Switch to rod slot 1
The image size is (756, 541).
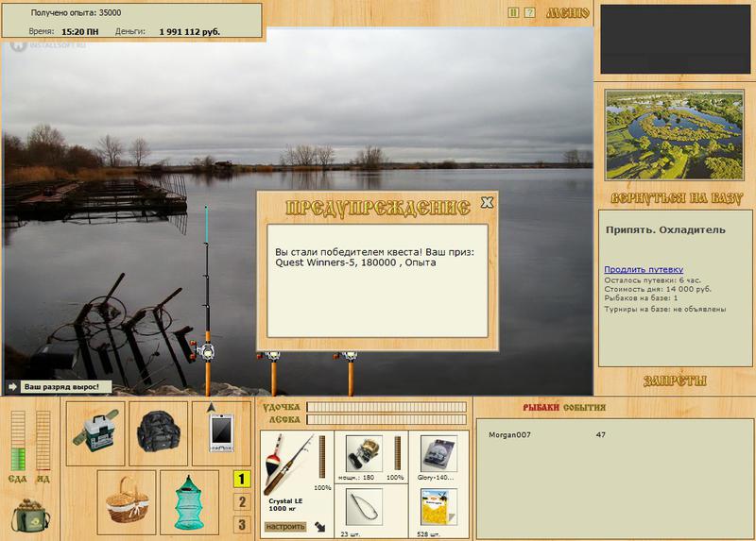(x=242, y=479)
